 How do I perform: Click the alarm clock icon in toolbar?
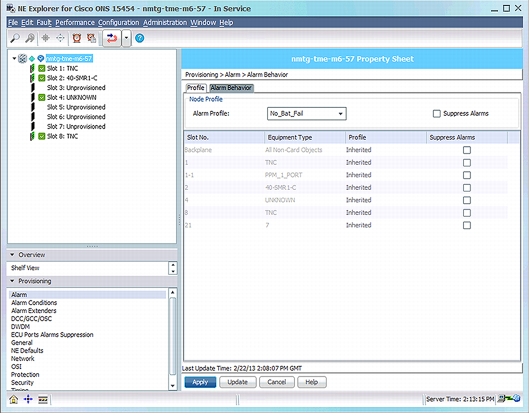(77, 38)
